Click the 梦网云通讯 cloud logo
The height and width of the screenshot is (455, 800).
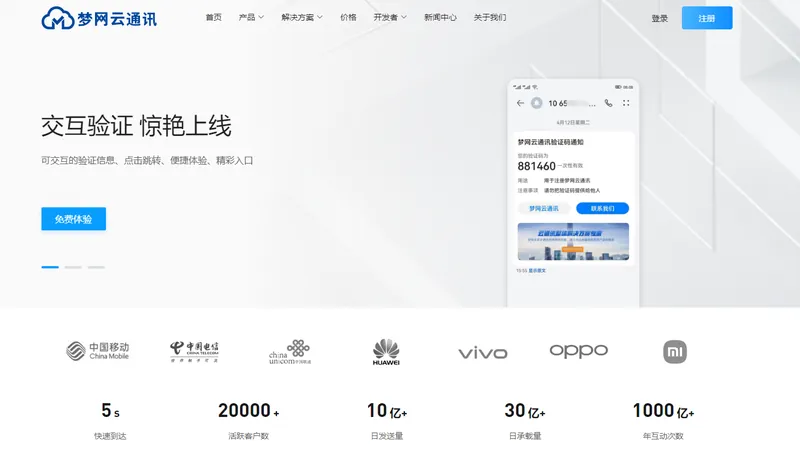point(99,18)
